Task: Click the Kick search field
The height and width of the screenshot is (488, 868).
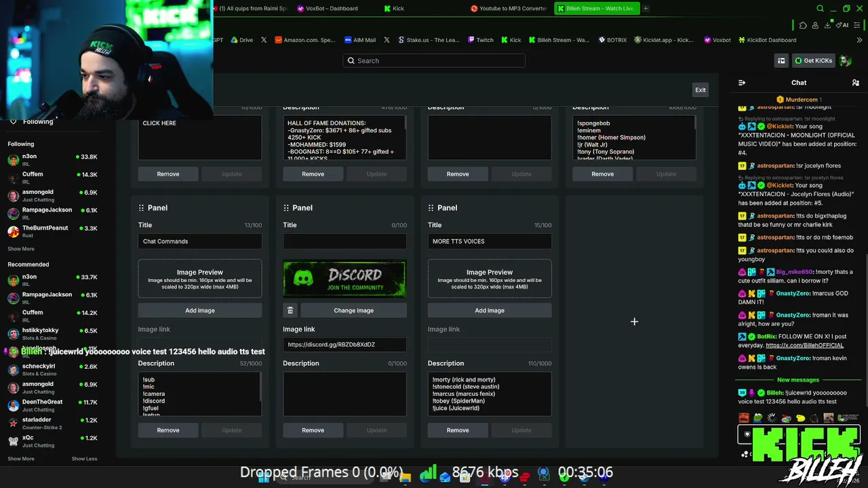Action: click(x=434, y=61)
